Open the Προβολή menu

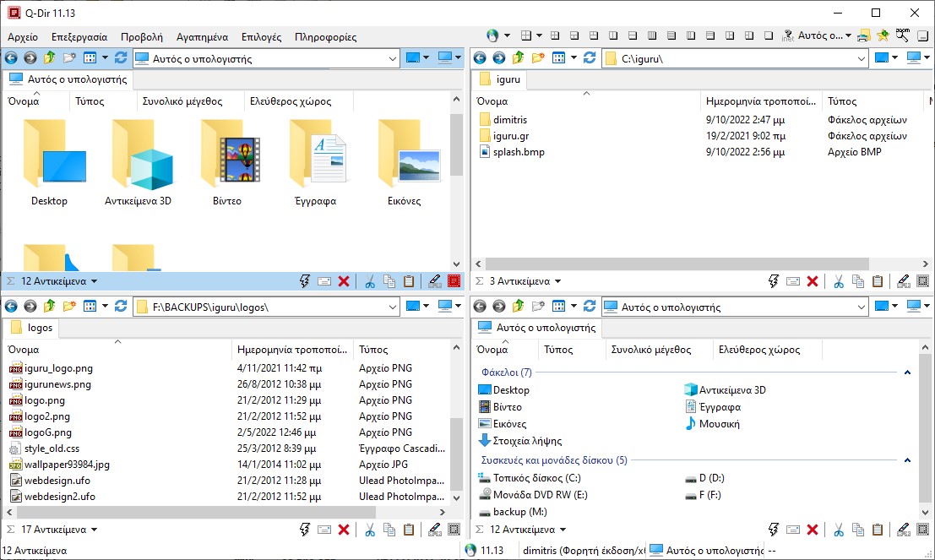pos(141,37)
